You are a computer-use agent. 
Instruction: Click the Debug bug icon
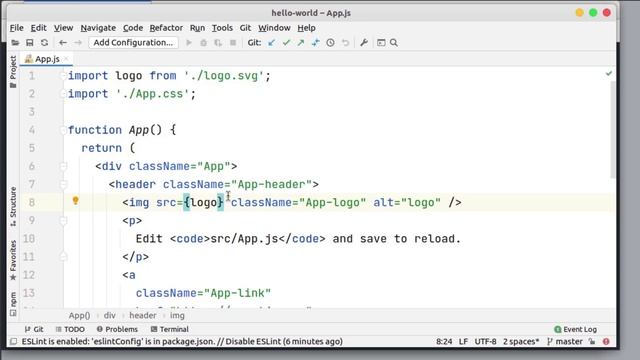[x=203, y=42]
